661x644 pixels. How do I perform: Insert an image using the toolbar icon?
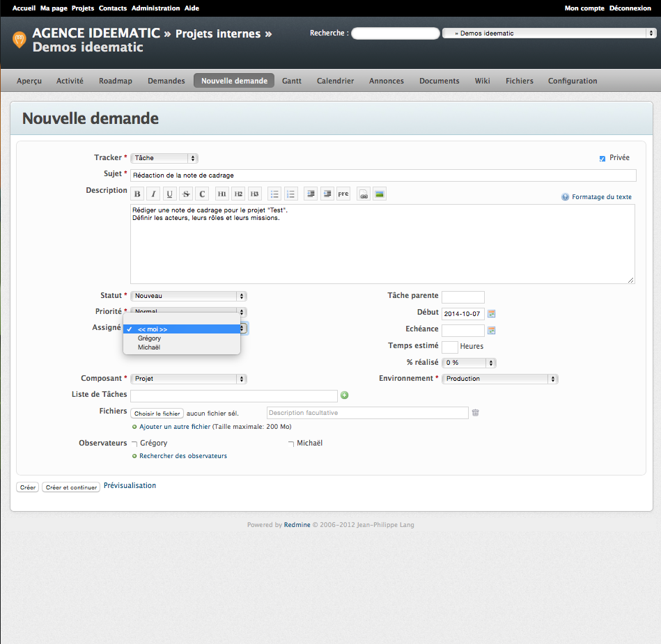380,194
